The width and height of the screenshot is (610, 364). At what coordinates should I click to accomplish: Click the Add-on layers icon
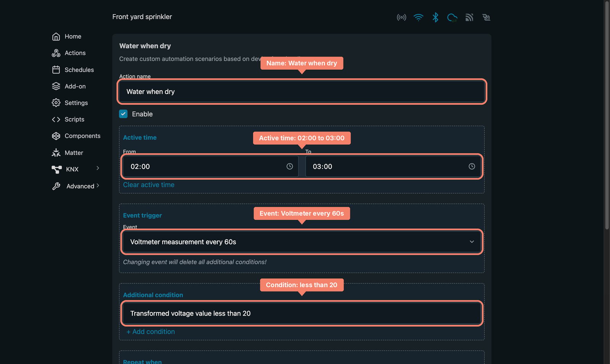(56, 86)
